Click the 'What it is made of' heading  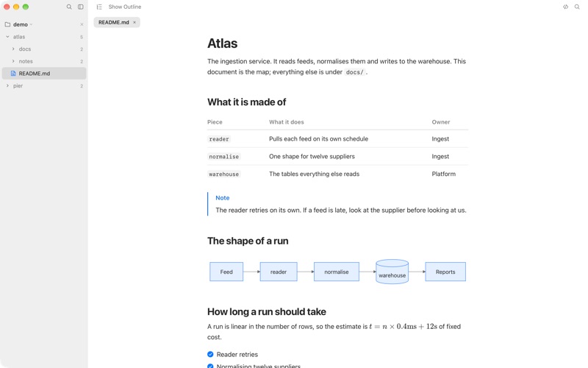247,102
